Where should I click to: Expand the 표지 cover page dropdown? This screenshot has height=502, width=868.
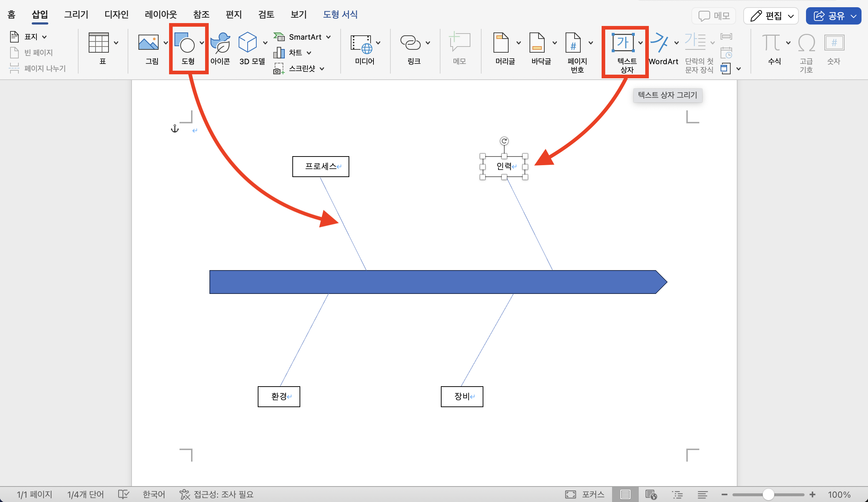44,37
